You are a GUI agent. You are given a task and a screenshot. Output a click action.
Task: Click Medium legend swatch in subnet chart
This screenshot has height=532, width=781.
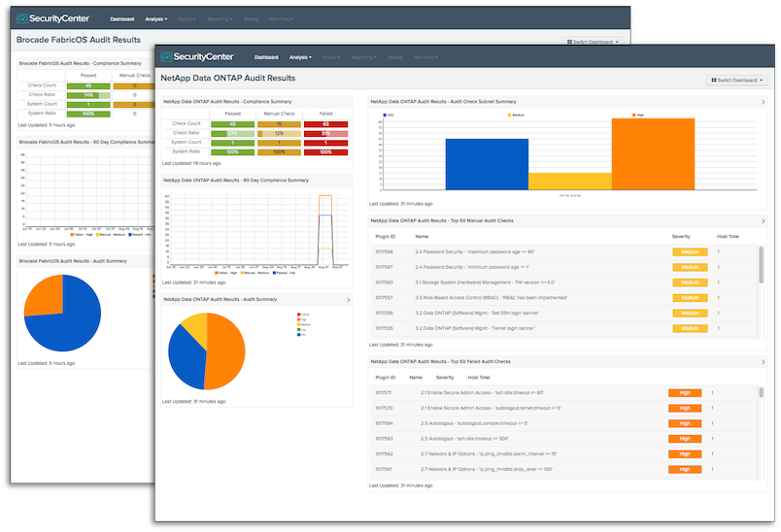[x=509, y=115]
